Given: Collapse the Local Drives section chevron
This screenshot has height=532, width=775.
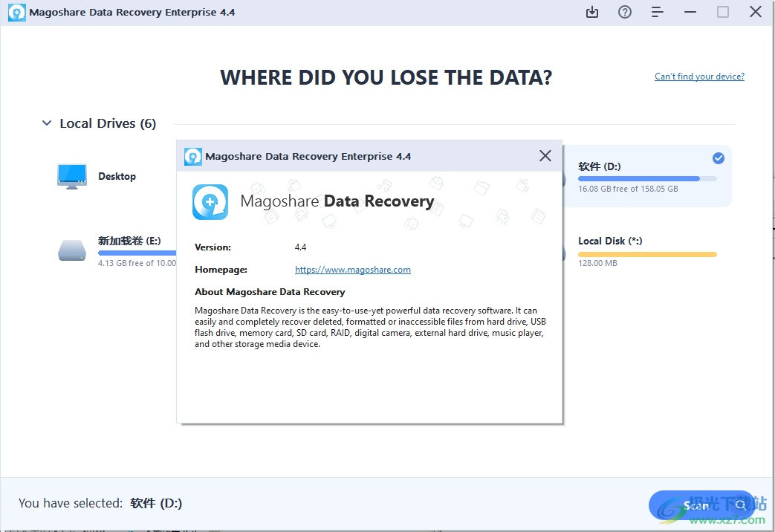Looking at the screenshot, I should point(47,123).
